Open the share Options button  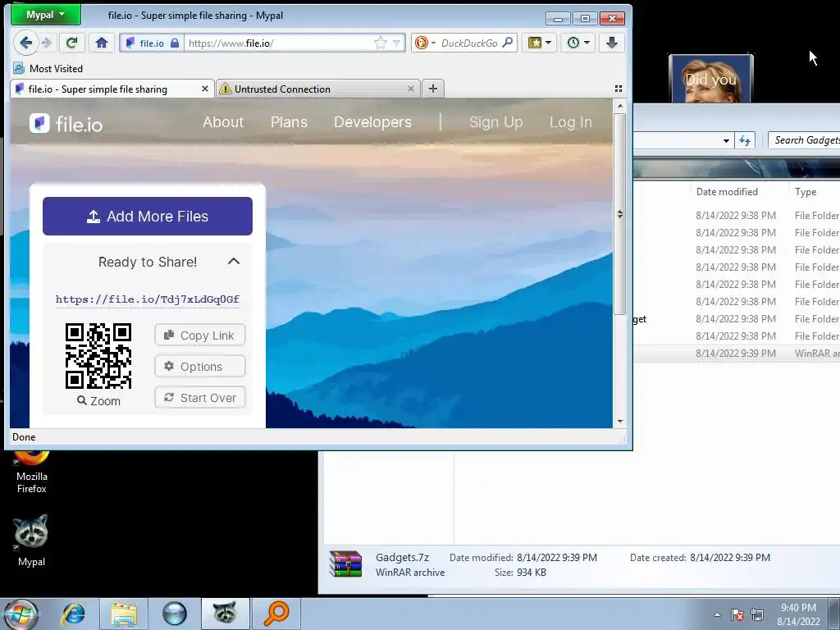(x=200, y=367)
